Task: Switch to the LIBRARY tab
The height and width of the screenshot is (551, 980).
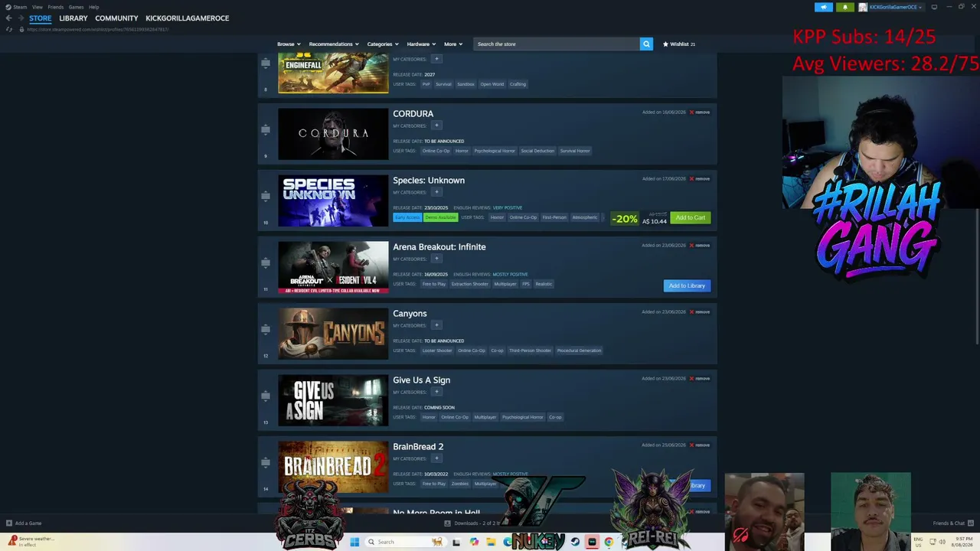Action: pos(73,18)
